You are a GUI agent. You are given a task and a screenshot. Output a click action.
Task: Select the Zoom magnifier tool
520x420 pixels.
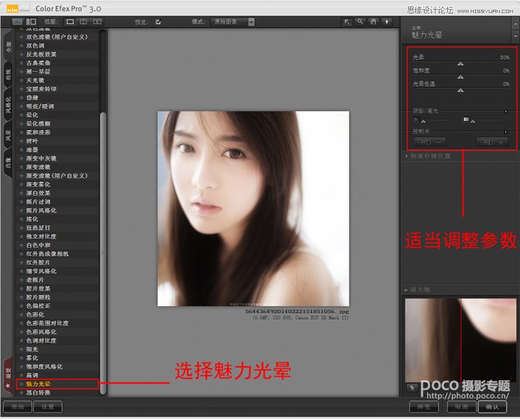click(x=360, y=21)
